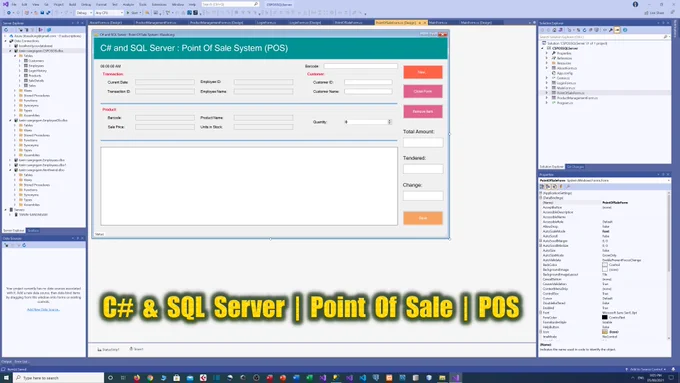This screenshot has width=680, height=383.
Task: Select App.config in Solution Explorer
Action: click(566, 73)
